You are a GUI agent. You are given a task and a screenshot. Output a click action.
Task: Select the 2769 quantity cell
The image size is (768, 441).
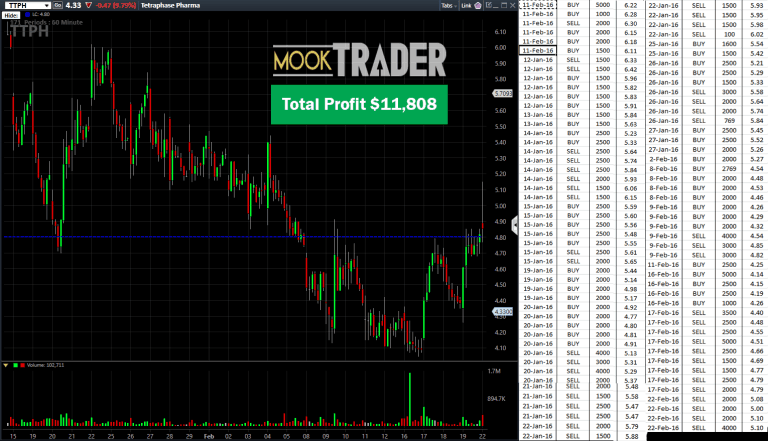point(729,169)
